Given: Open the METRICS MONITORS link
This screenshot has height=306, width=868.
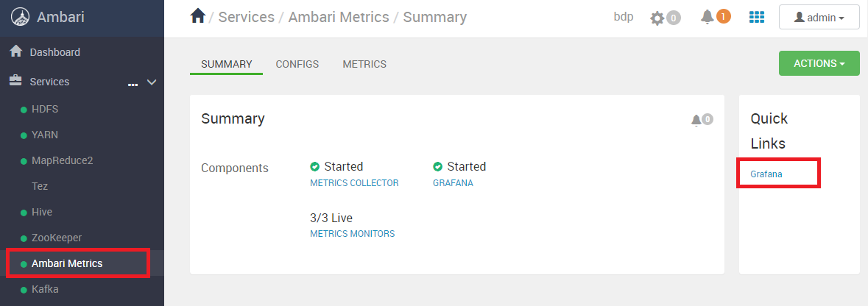Looking at the screenshot, I should (x=353, y=233).
